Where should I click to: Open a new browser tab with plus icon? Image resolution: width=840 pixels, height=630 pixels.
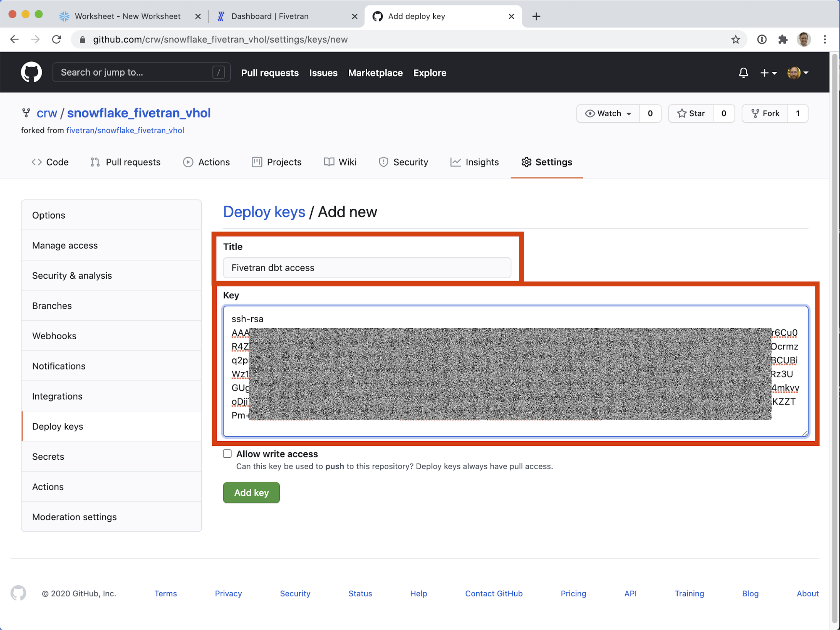coord(536,16)
